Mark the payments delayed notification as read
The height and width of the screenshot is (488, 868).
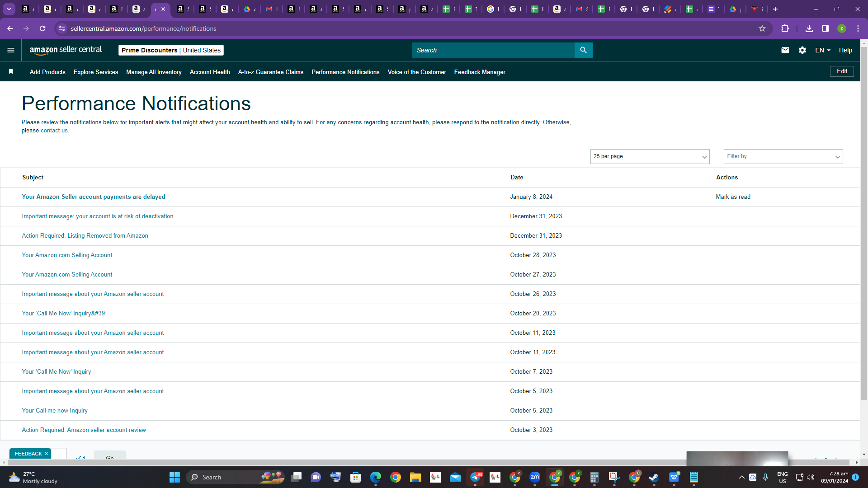pyautogui.click(x=733, y=197)
